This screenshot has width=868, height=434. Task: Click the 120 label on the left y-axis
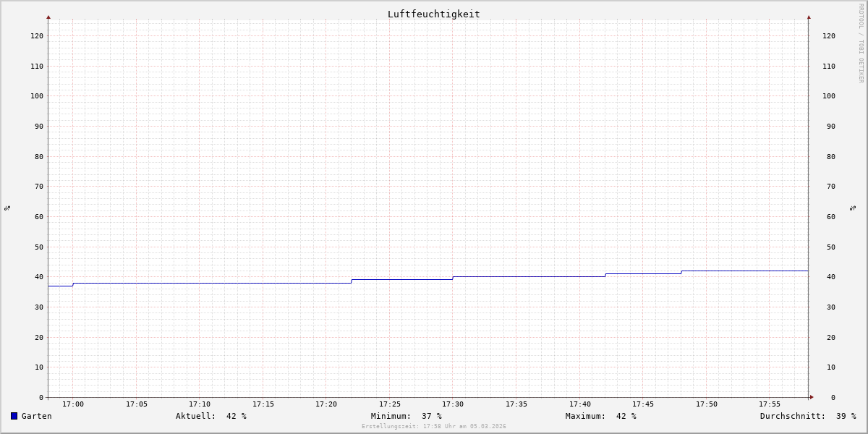click(37, 35)
